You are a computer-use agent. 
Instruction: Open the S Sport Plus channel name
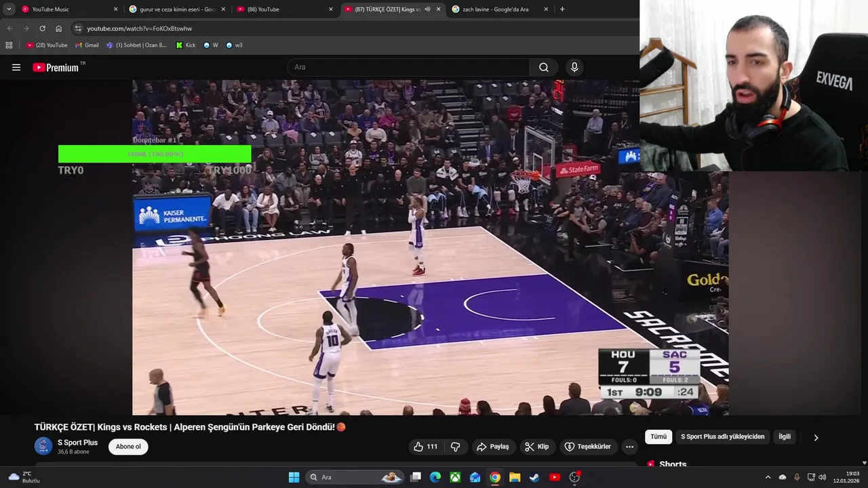click(x=77, y=443)
